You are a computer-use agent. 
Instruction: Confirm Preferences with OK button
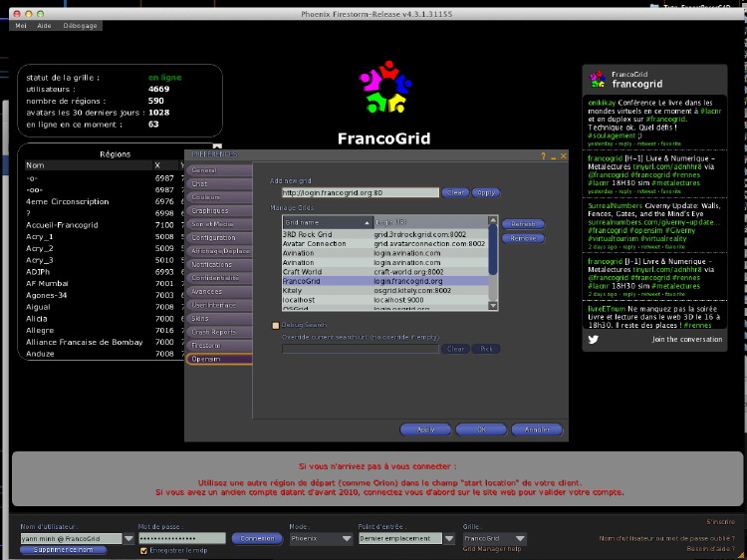pos(481,429)
